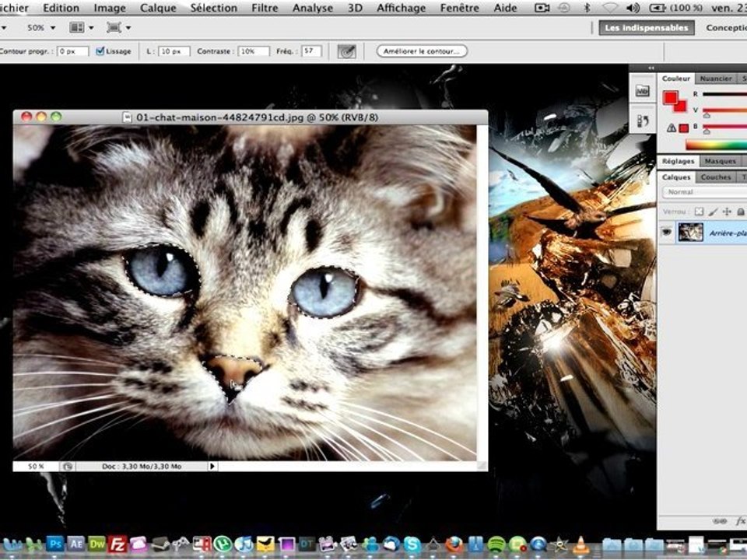Image resolution: width=747 pixels, height=560 pixels.
Task: Switch to the Couches tab
Action: pyautogui.click(x=716, y=177)
